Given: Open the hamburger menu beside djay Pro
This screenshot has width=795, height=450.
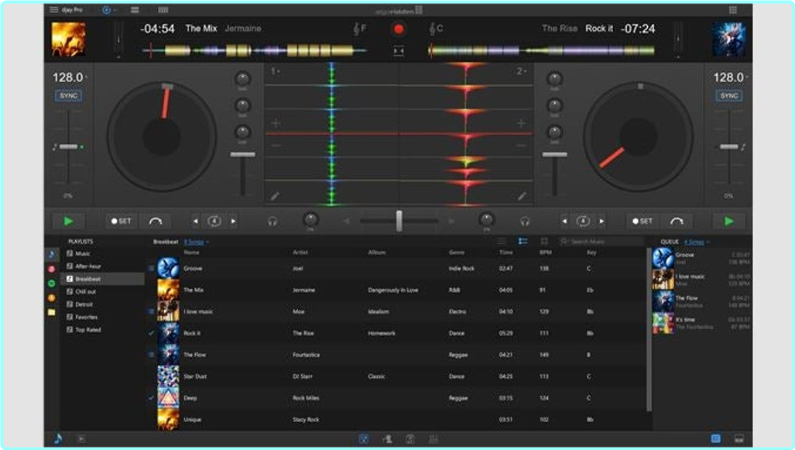Looking at the screenshot, I should pos(54,10).
